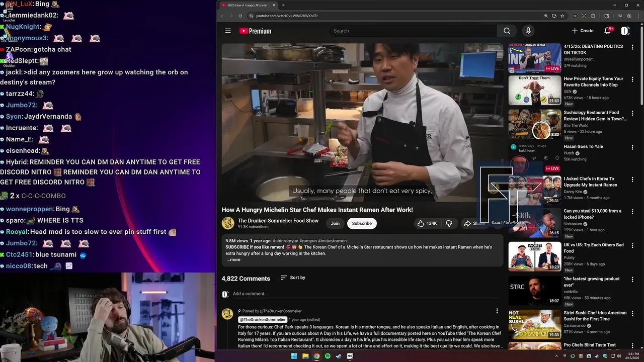Open the YouTube notifications bell
This screenshot has width=644, height=362.
tap(607, 31)
